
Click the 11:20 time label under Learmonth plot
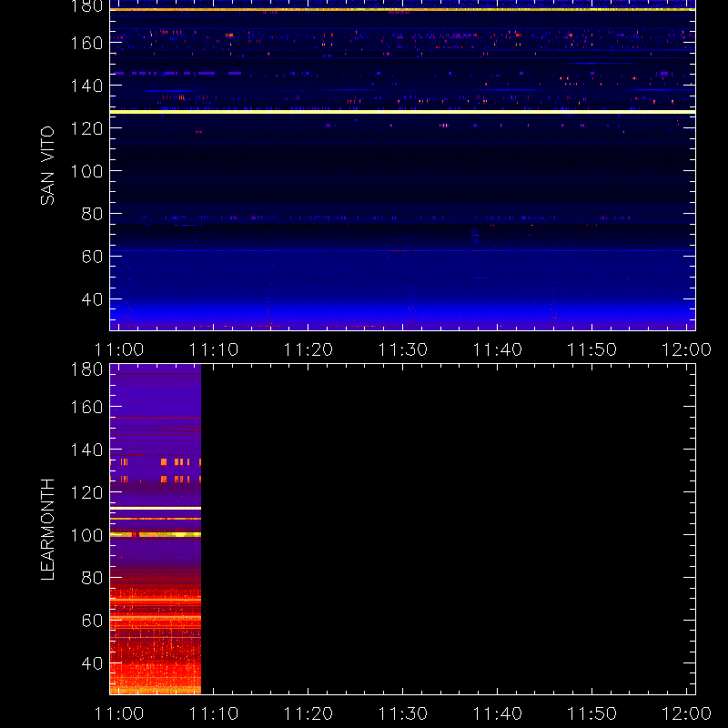tap(308, 713)
